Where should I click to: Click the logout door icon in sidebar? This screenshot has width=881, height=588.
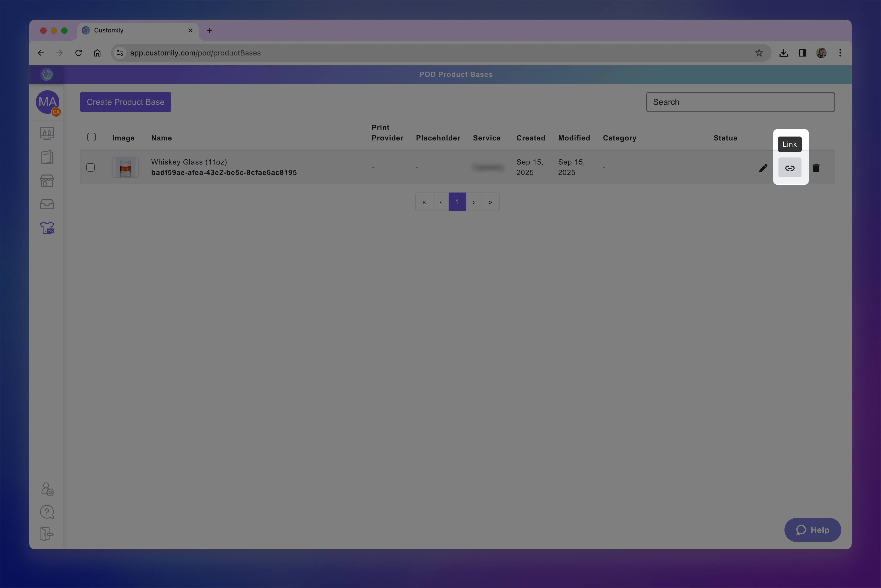(47, 534)
